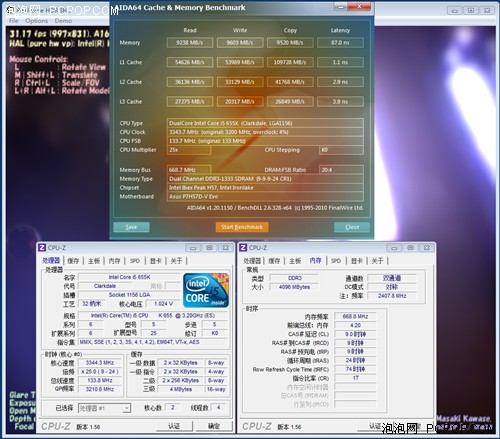Click CPU Clock field 3343.7 MHz
Viewport: 500px width, 439px height.
(265, 132)
